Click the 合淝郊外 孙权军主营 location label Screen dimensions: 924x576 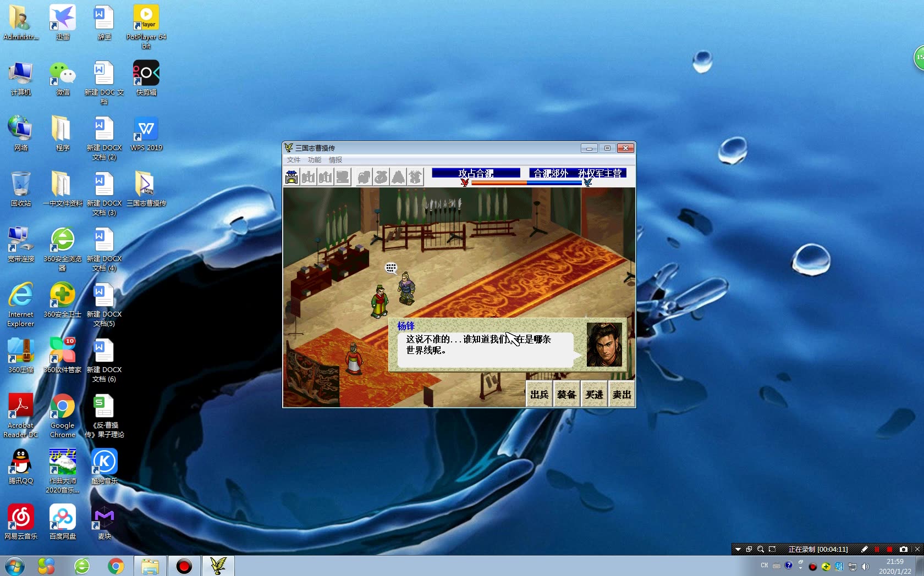(x=577, y=173)
